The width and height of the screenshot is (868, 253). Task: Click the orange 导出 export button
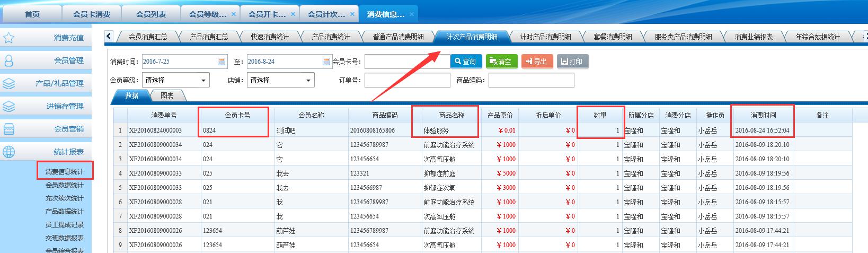[x=537, y=62]
